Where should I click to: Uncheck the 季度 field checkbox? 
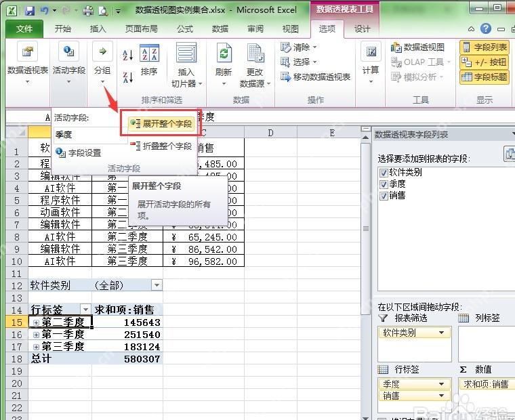384,184
